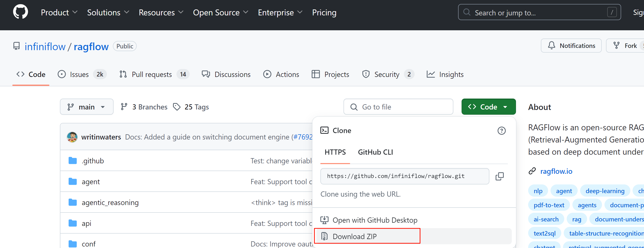
Task: Click the writinwaters avatar image
Action: click(72, 137)
